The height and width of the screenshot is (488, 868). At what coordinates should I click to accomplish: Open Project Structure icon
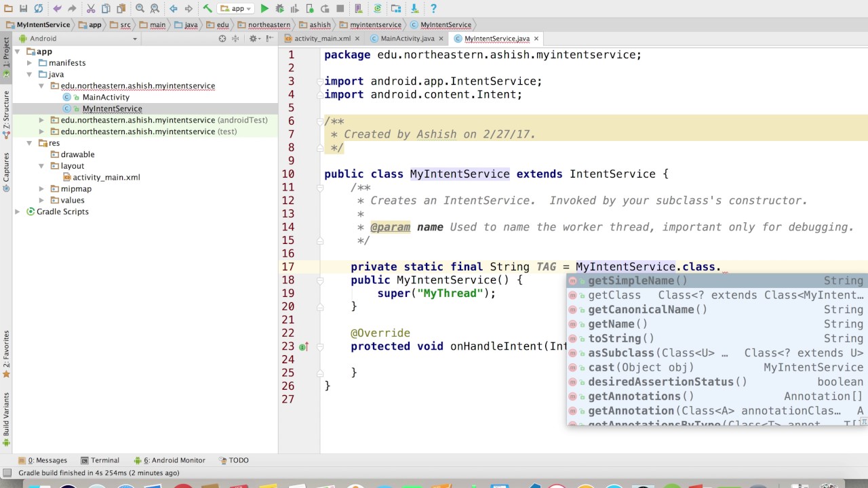[x=396, y=9]
